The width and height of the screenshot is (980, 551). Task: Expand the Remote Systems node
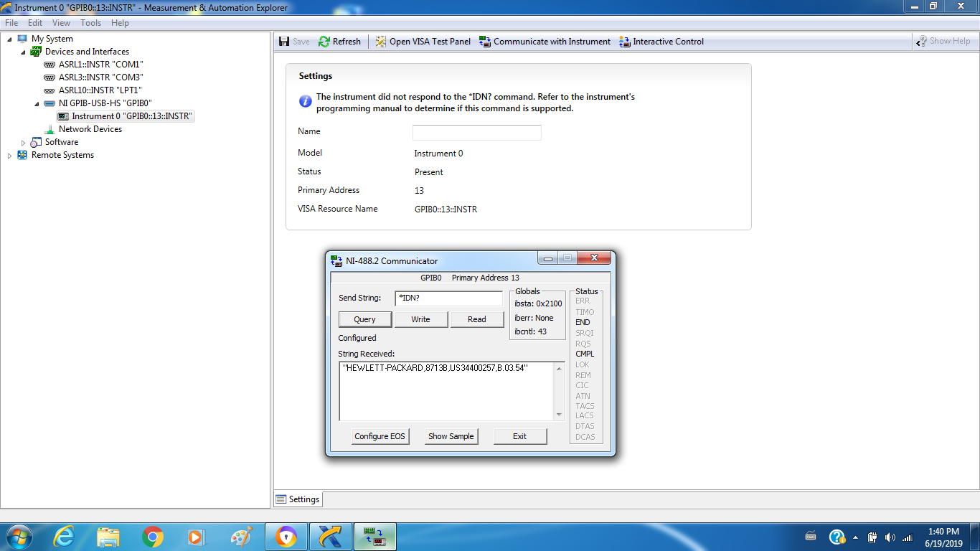click(x=9, y=155)
